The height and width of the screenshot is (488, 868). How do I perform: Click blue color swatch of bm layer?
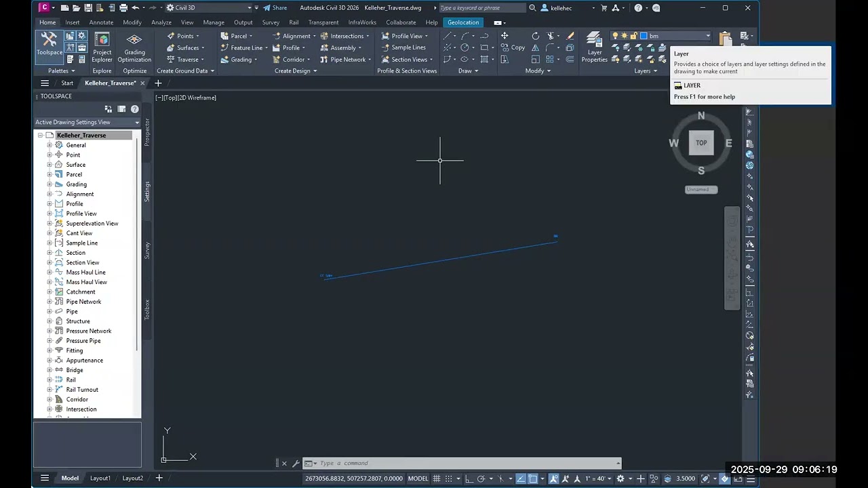[x=644, y=36]
